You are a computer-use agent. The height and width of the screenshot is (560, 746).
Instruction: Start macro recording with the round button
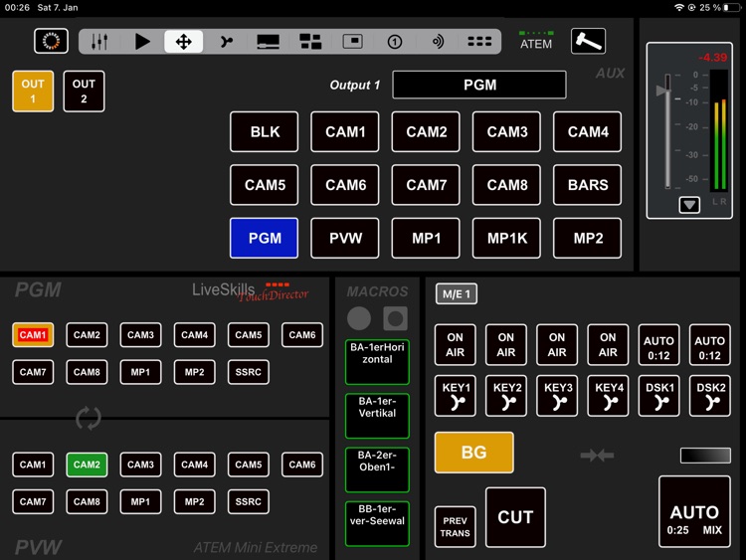(x=359, y=318)
